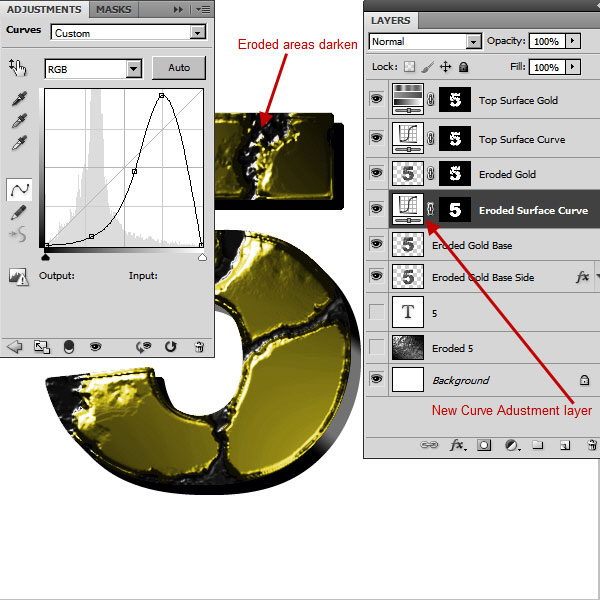Expand effects on Eroded Gold Base Side
Viewport: 600px width, 600px height.
point(597,276)
